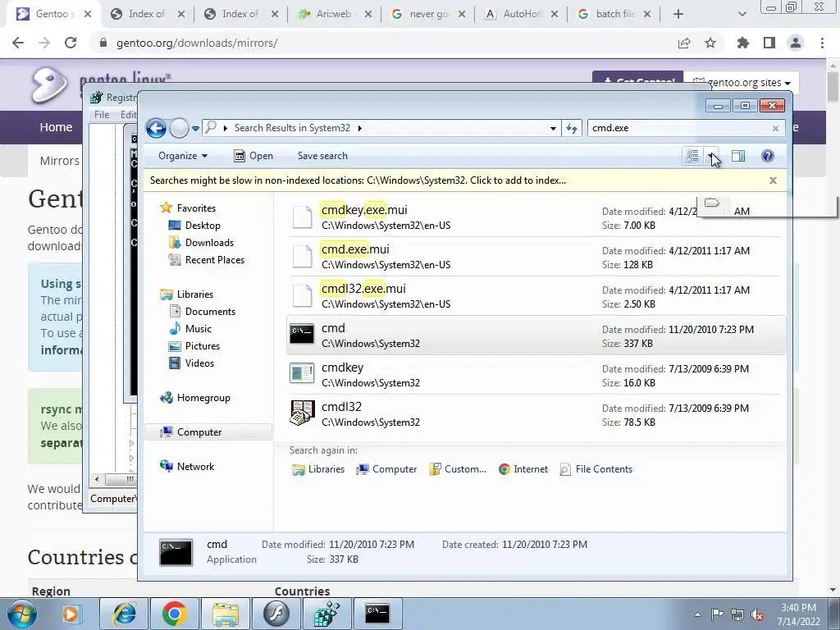Open the address bar history dropdown

[x=553, y=128]
